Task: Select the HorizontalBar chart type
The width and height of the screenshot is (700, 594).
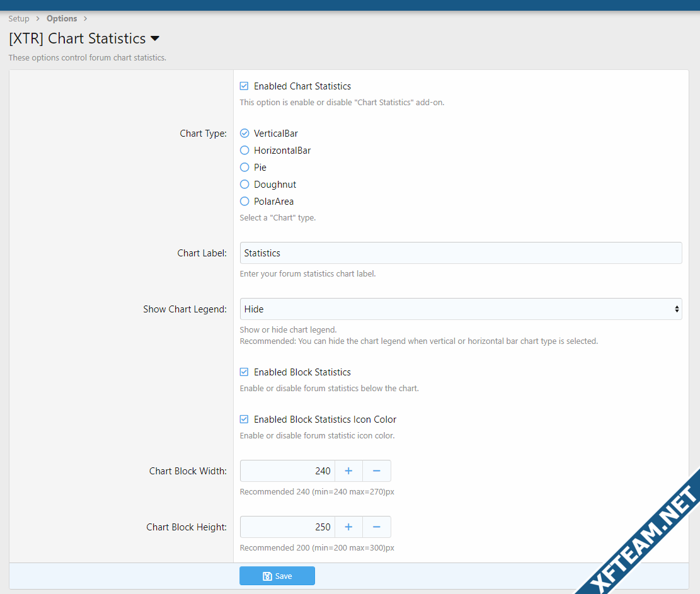Action: click(244, 151)
